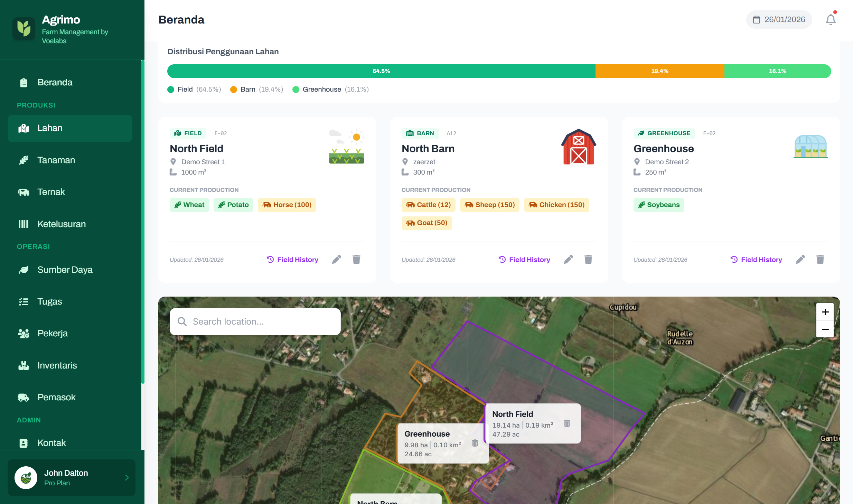This screenshot has width=853, height=504.
Task: Zoom in on the map
Action: point(825,312)
